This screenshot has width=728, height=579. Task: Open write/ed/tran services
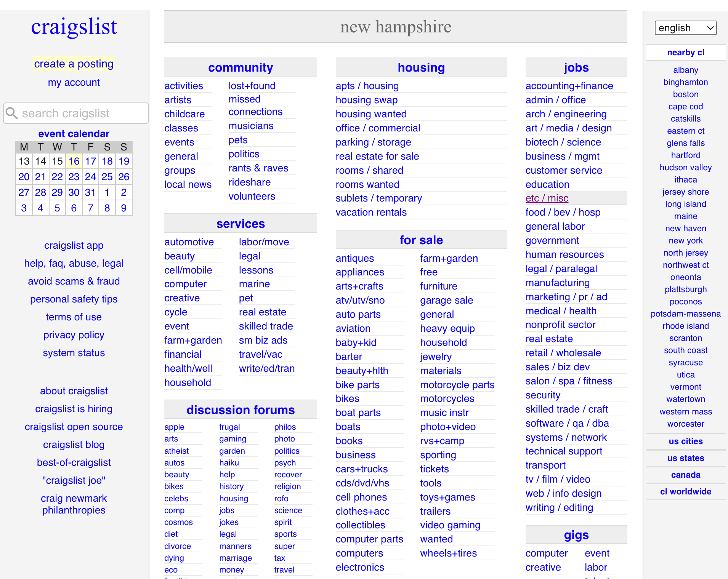[x=266, y=368]
